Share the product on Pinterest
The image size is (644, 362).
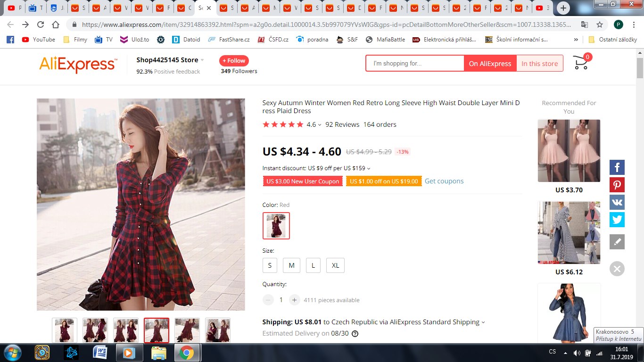[x=617, y=185]
